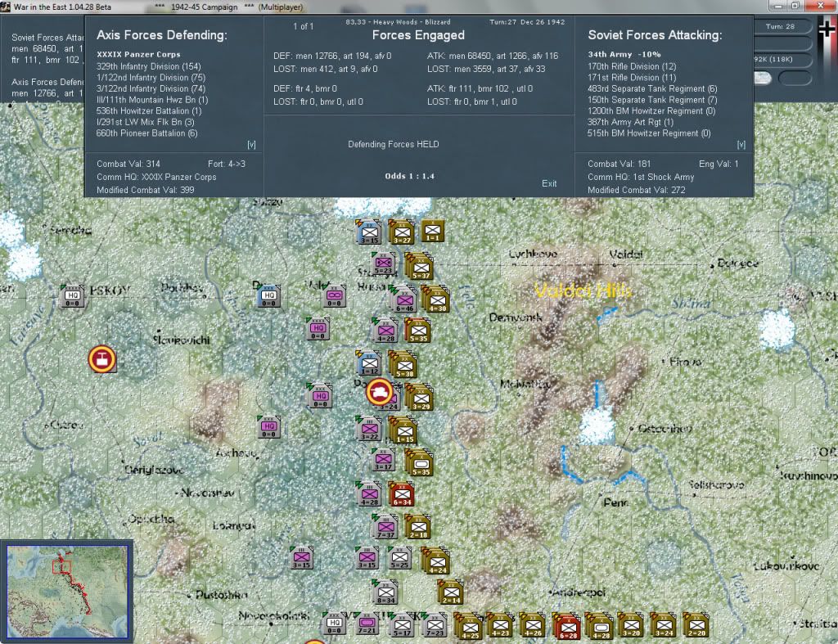Image resolution: width=838 pixels, height=644 pixels.
Task: Click the 483rd Separate Tank Regiment (6) entry
Action: (652, 88)
